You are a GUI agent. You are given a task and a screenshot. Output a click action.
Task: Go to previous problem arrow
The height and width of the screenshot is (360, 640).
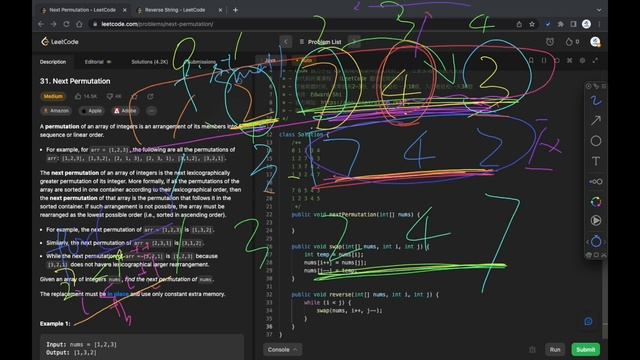tap(286, 42)
